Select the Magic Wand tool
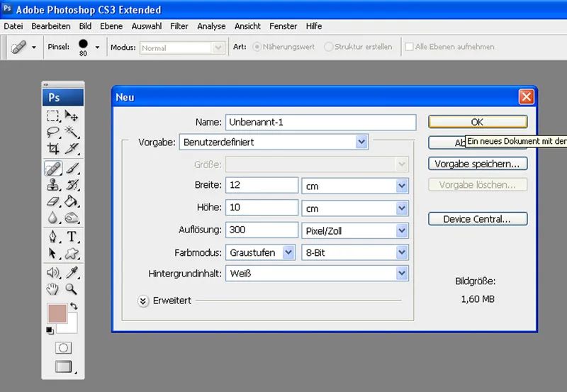 pos(72,132)
